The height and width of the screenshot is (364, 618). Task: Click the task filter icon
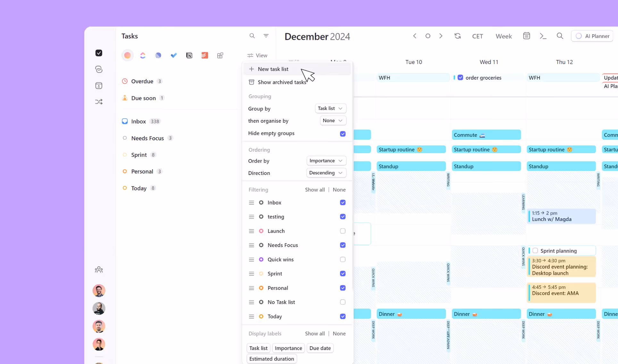tap(266, 36)
